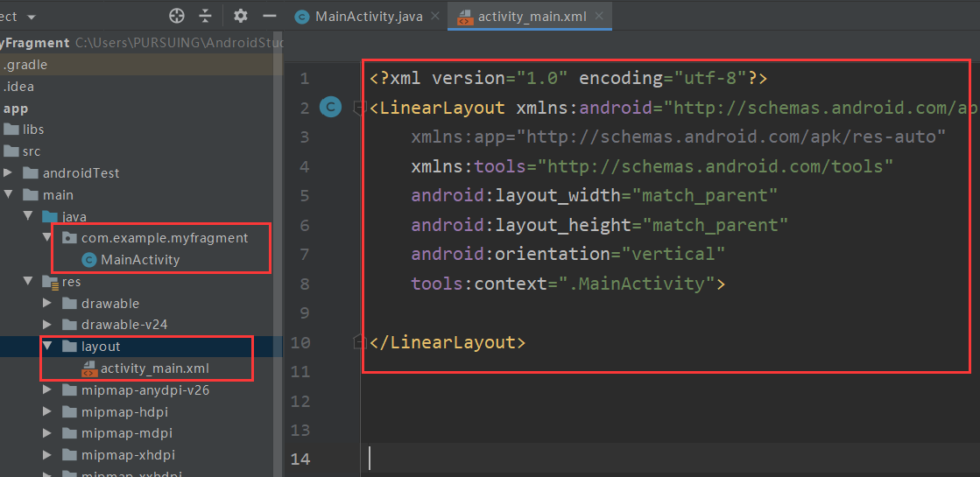
Task: Select the mipmap-xhdpi folder label
Action: point(127,455)
